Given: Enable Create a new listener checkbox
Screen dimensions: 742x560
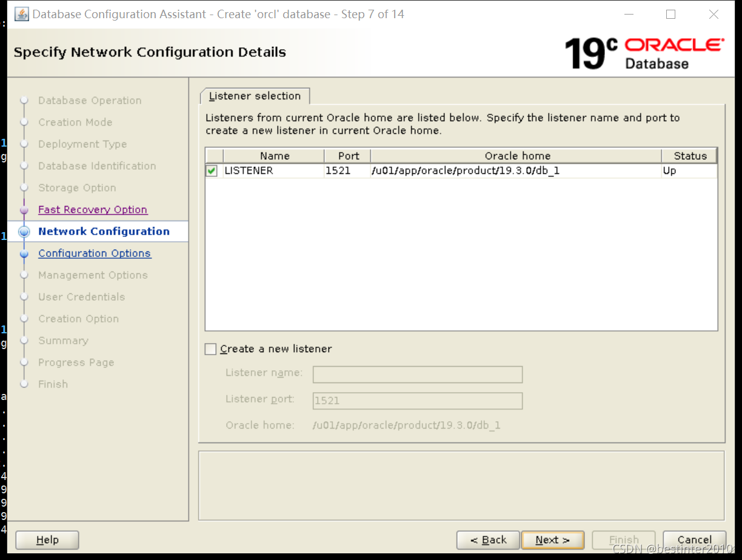Looking at the screenshot, I should (210, 349).
